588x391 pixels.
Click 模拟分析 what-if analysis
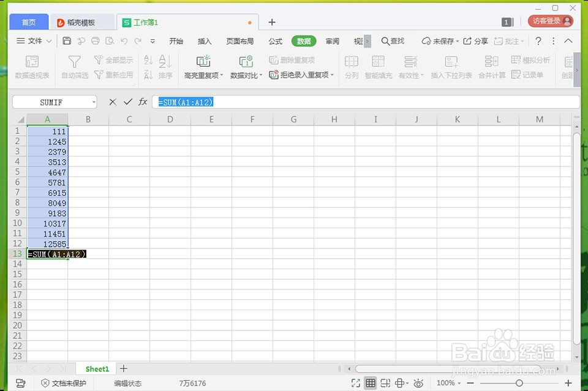530,60
